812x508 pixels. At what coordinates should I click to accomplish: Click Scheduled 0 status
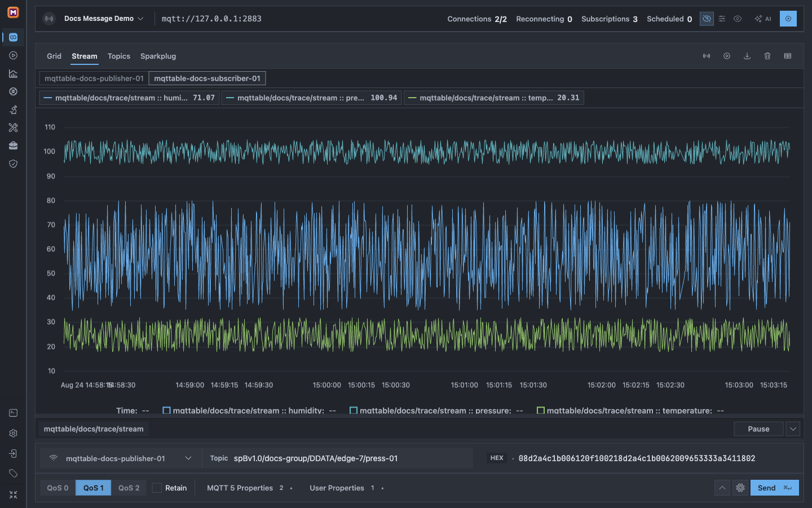coord(669,19)
